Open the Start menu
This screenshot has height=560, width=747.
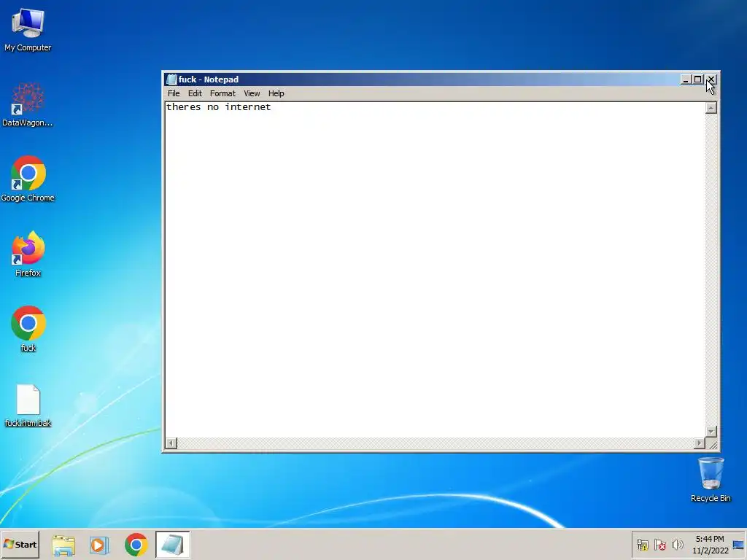20,544
